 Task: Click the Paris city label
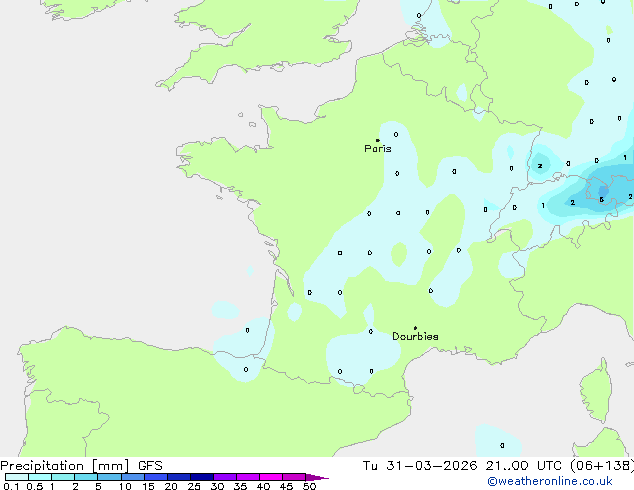[378, 149]
